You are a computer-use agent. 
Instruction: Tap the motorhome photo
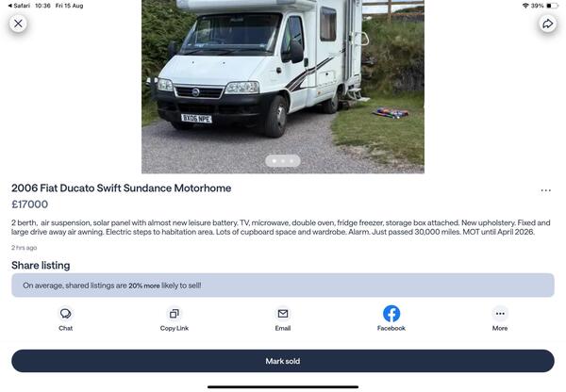283,87
